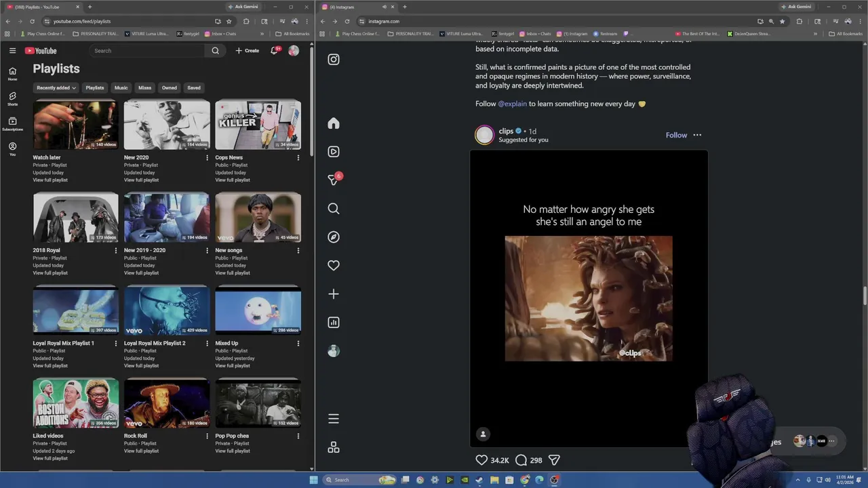
Task: Click the YouTube search input field
Action: [146, 51]
